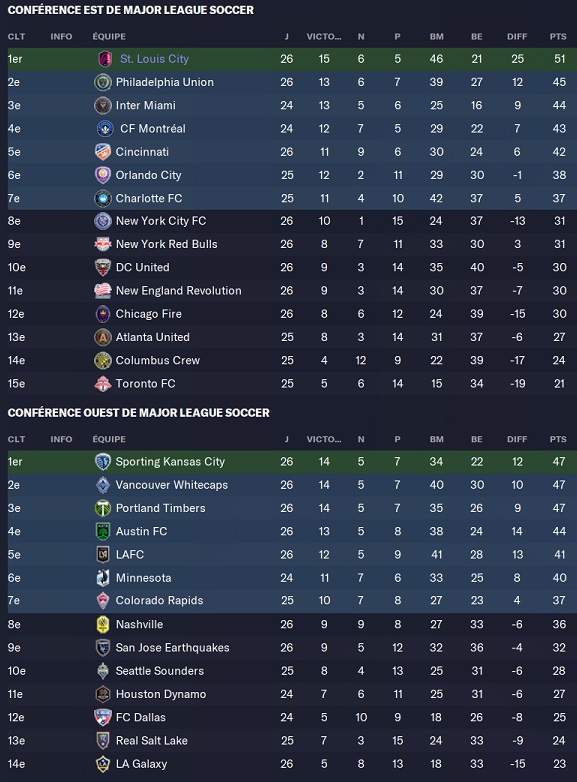Click the Inter Miami club crest
Viewport: 577px width, 782px height.
pyautogui.click(x=103, y=105)
